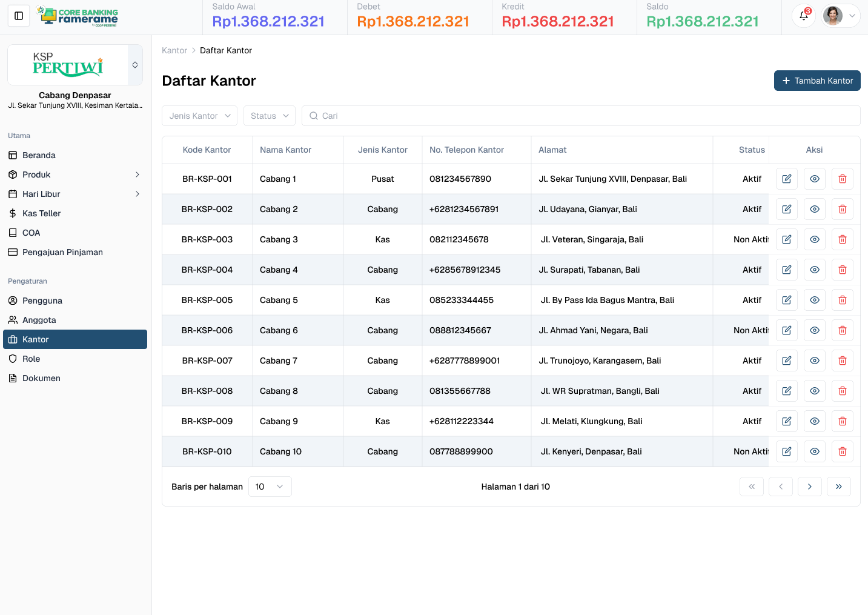868x615 pixels.
Task: Delete the BR-KSP-010 office row
Action: click(x=842, y=451)
